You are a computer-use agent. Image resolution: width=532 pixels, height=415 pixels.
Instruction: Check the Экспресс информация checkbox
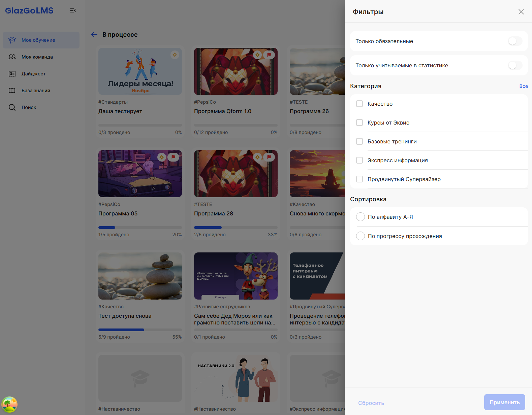pos(359,160)
